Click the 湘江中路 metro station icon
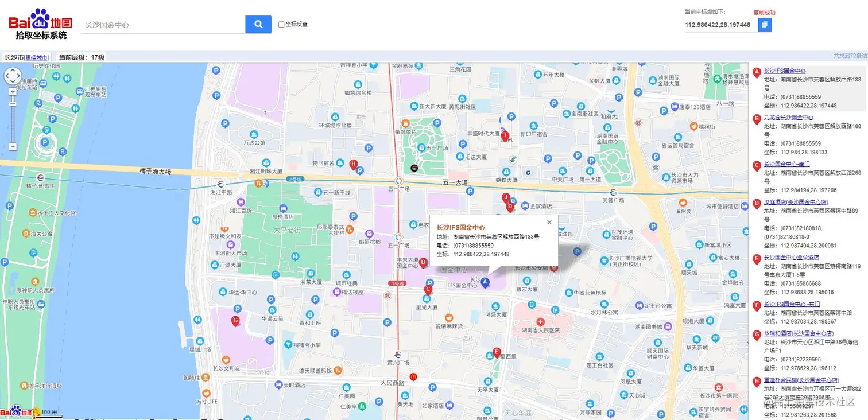This screenshot has width=868, height=420. click(x=220, y=184)
